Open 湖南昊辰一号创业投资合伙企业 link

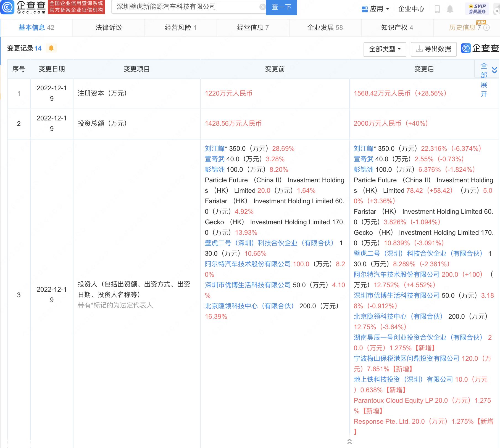(418, 338)
